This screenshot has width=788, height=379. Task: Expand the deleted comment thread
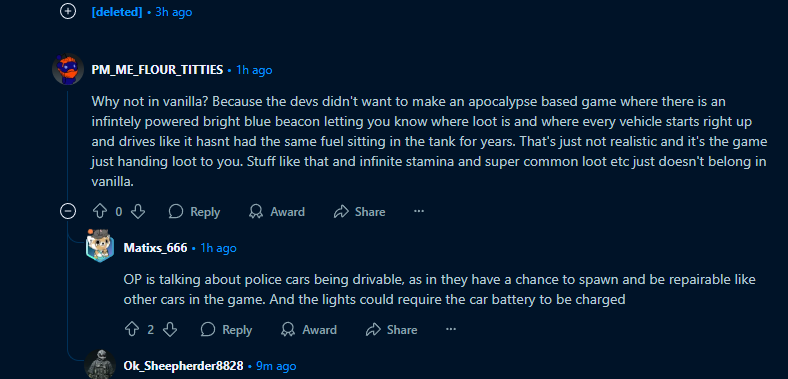point(68,11)
